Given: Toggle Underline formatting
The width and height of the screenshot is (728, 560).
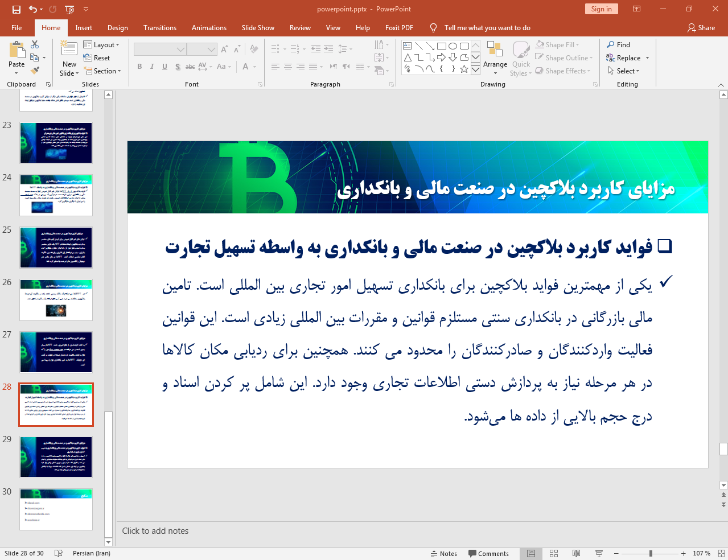Looking at the screenshot, I should coord(164,67).
